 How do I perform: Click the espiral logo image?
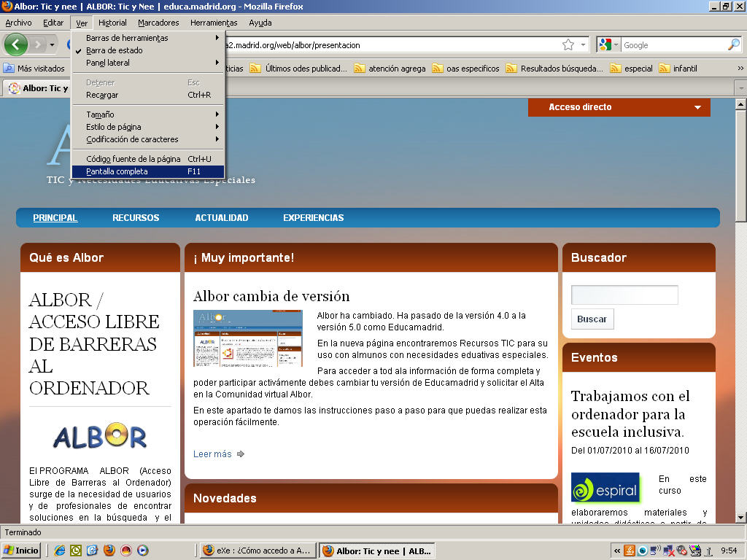[605, 487]
